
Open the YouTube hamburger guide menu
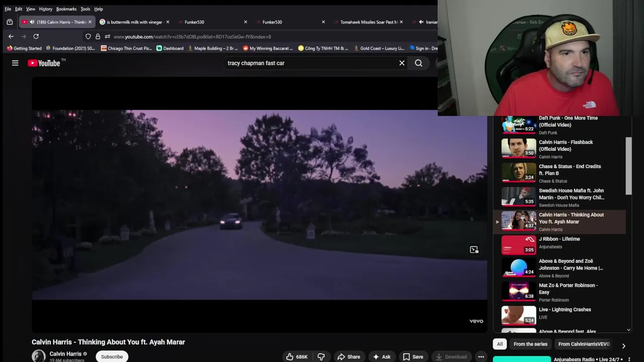tap(15, 63)
